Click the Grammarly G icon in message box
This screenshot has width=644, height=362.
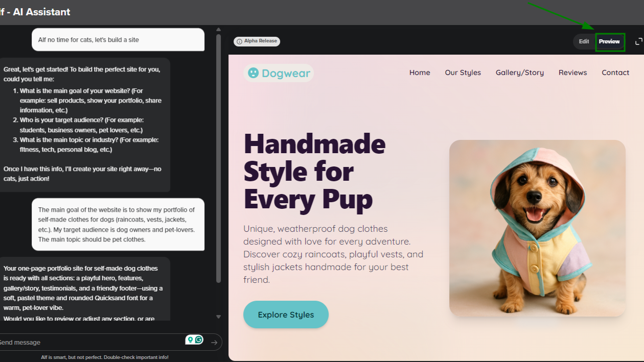199,340
